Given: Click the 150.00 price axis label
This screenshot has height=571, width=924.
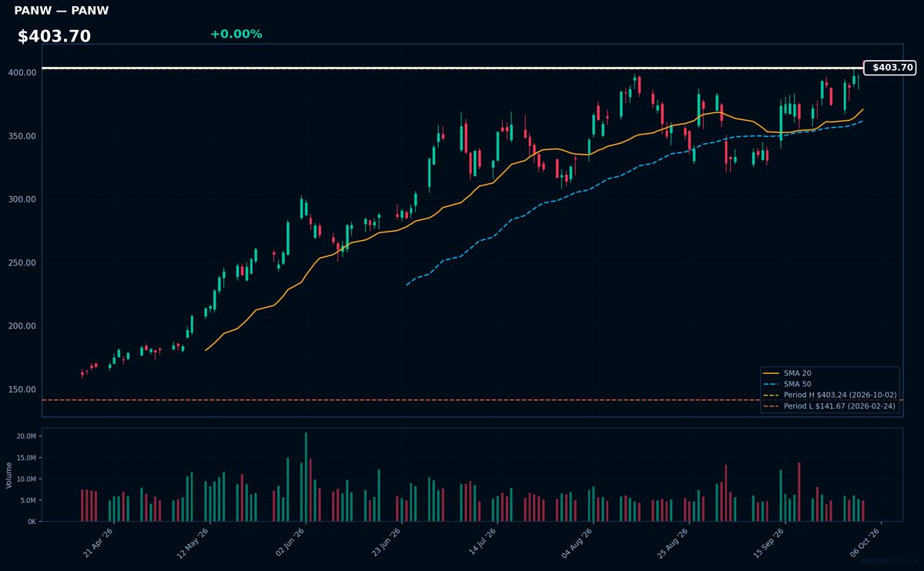Looking at the screenshot, I should (22, 389).
